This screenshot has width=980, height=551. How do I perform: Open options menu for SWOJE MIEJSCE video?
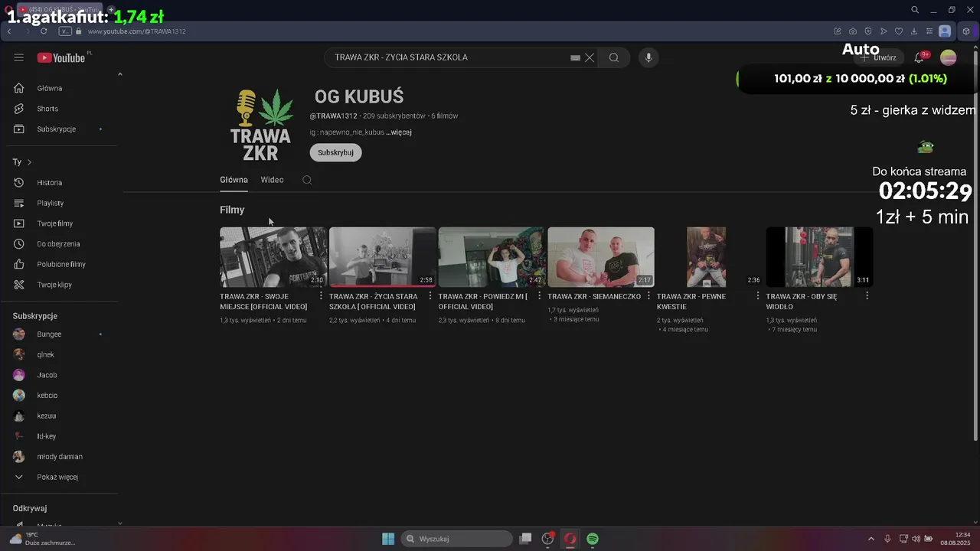(321, 296)
